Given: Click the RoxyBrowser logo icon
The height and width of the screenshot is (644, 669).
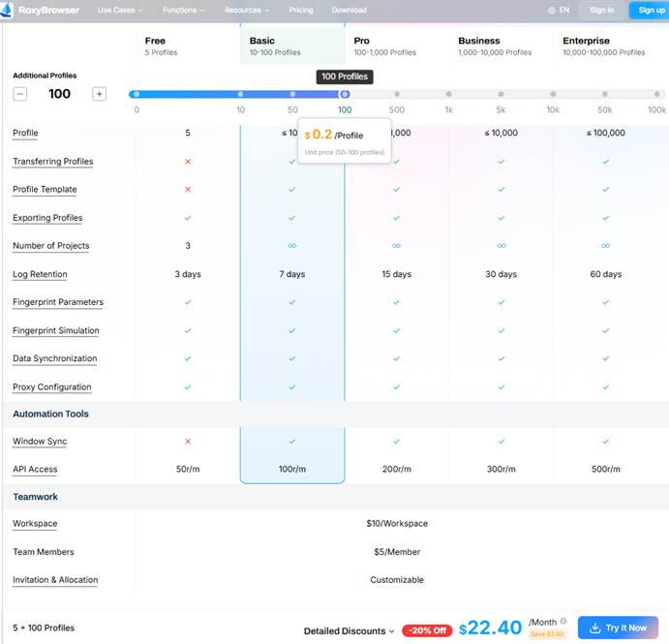Looking at the screenshot, I should tap(7, 11).
